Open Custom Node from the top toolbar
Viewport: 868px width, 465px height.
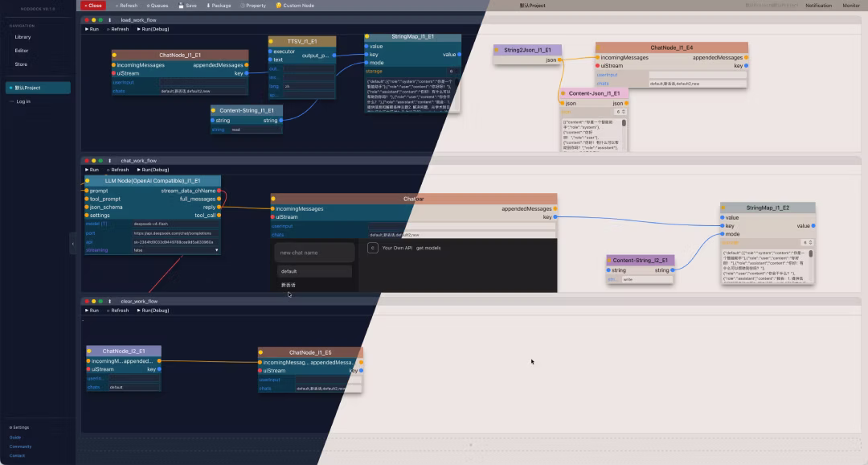[x=295, y=6]
